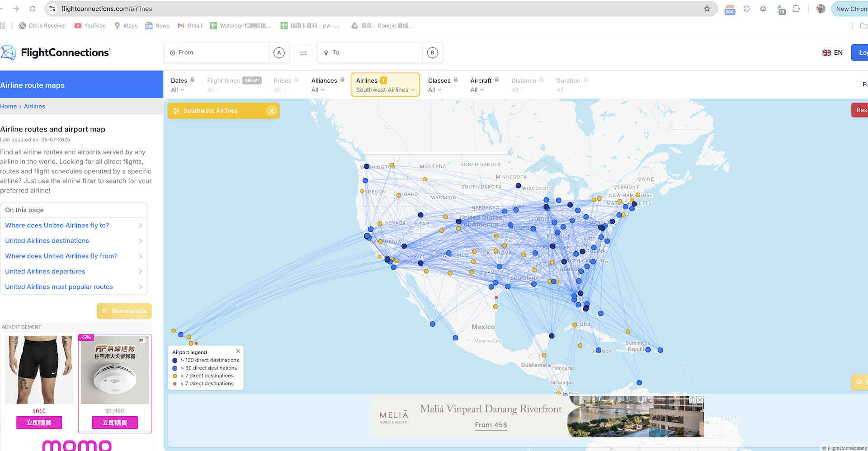Go forward in browser history
Viewport: 868px width, 451px height.
click(16, 9)
